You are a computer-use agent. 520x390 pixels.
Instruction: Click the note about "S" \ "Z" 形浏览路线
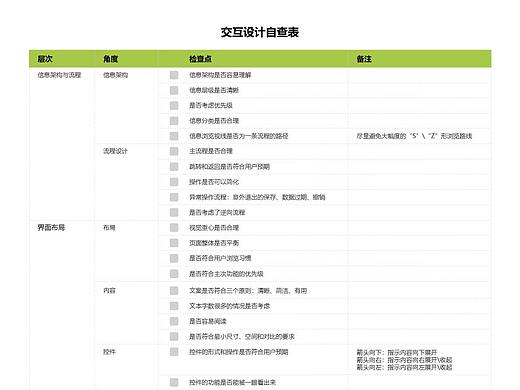coord(414,136)
